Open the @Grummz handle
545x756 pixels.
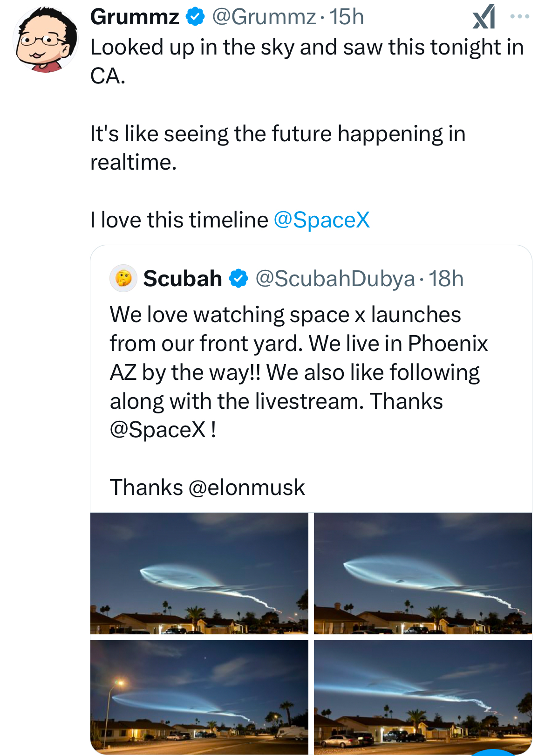(264, 17)
